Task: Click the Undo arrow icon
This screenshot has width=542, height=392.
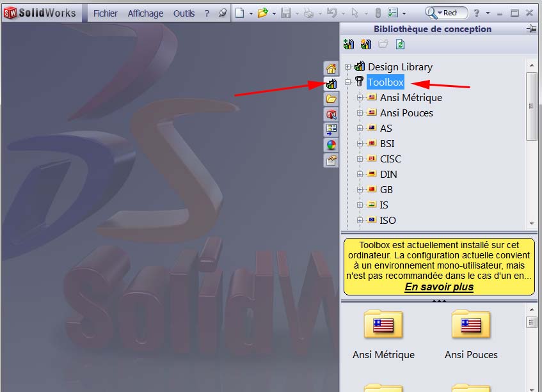Action: pos(332,13)
